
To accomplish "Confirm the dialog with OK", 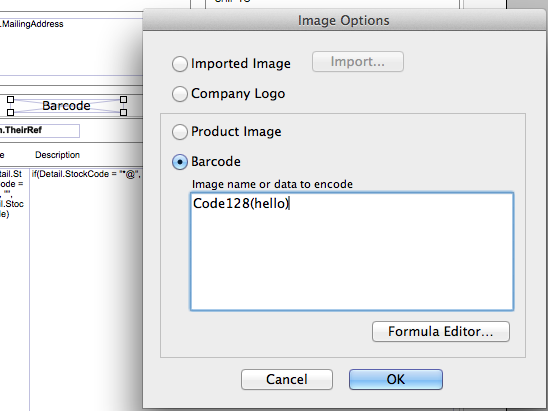I will 396,379.
